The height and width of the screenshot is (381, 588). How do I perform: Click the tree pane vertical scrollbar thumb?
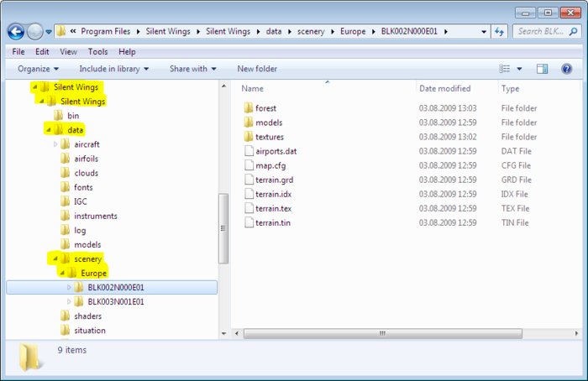[223, 228]
